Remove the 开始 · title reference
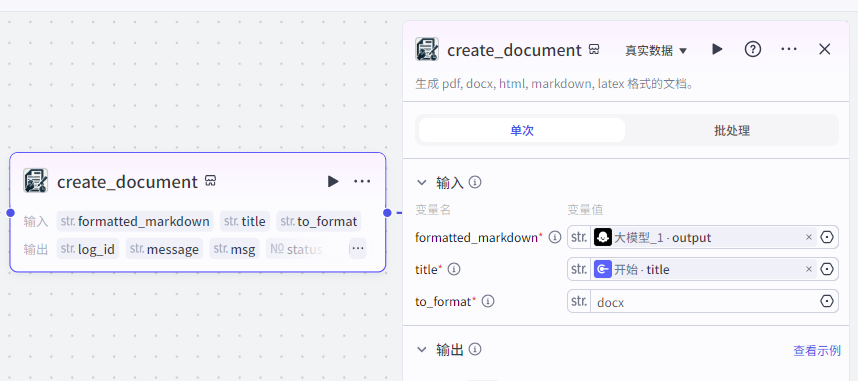Screen dimensions: 858x381 click(x=809, y=269)
